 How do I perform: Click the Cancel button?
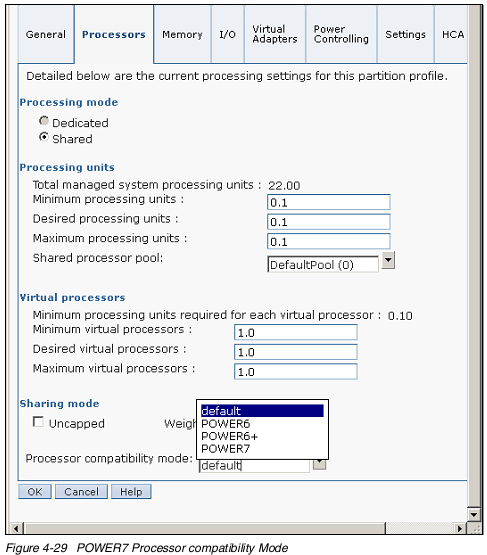click(81, 492)
